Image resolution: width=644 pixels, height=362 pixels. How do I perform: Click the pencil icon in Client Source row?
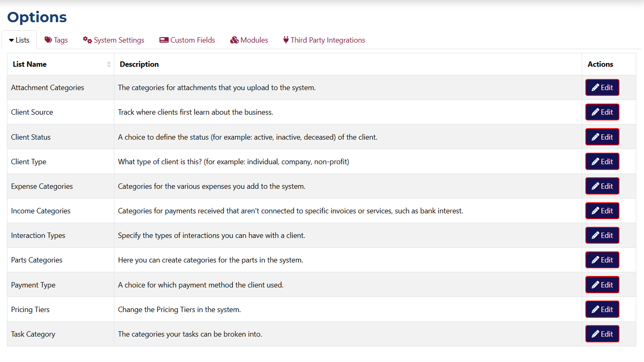coord(595,112)
